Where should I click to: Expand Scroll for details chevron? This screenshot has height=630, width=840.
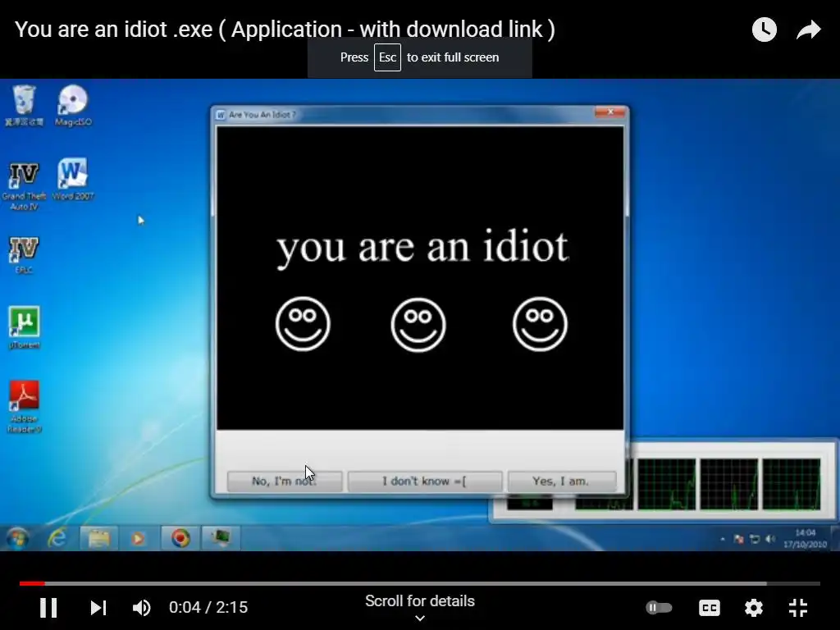(x=420, y=619)
